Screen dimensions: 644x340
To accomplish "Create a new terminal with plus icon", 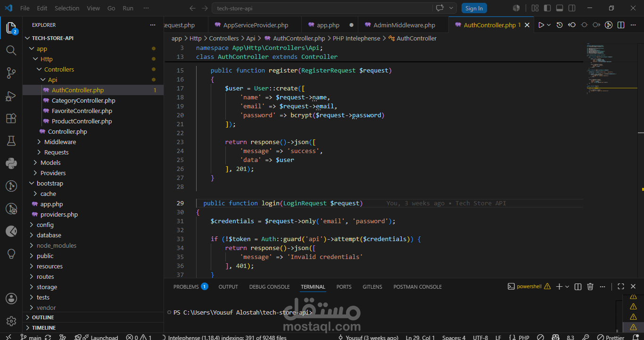I will click(x=559, y=286).
